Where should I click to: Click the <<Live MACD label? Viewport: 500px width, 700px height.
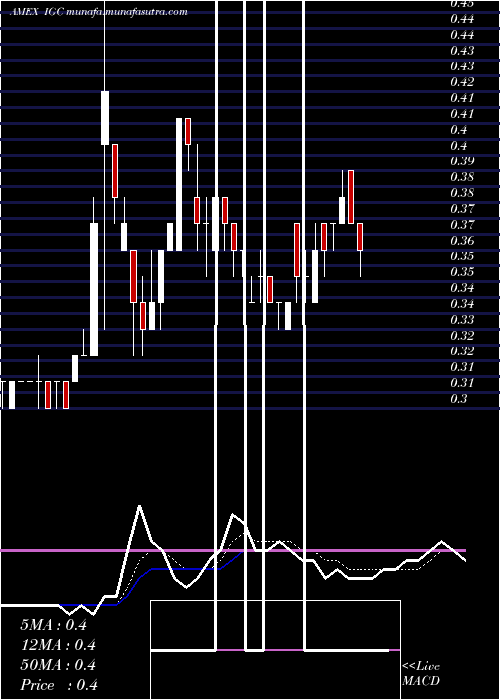tap(421, 674)
